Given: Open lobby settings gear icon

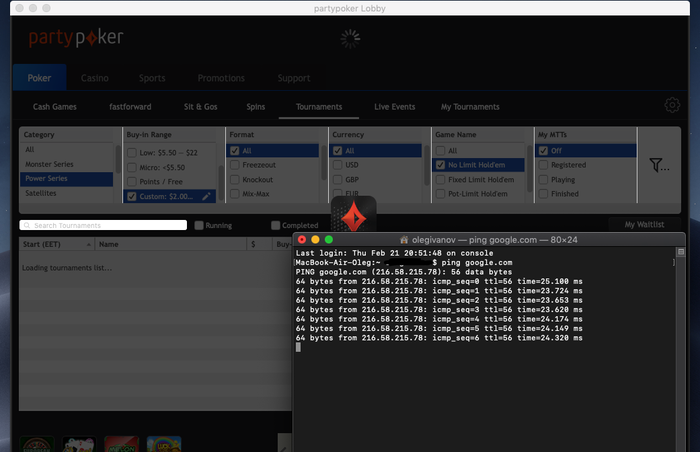Looking at the screenshot, I should pyautogui.click(x=672, y=105).
